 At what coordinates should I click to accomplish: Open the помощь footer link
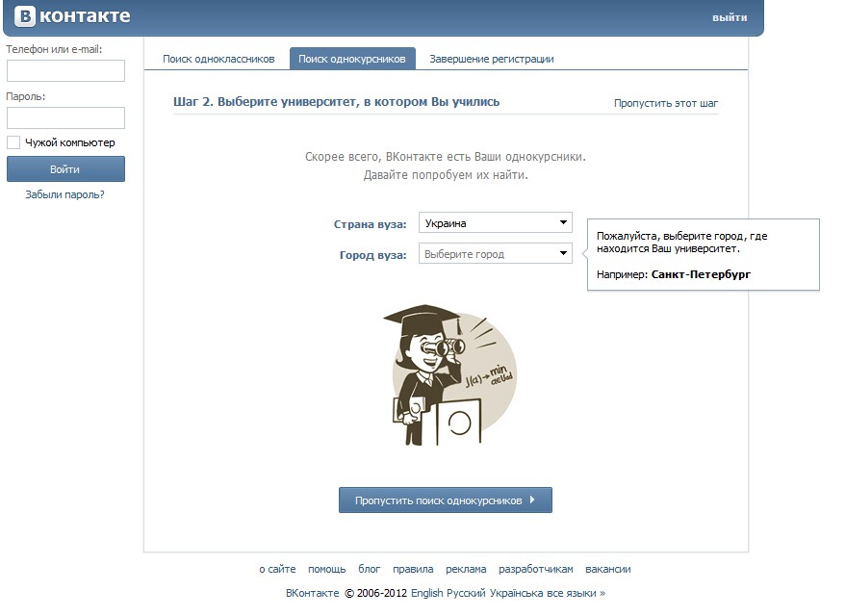tap(327, 569)
